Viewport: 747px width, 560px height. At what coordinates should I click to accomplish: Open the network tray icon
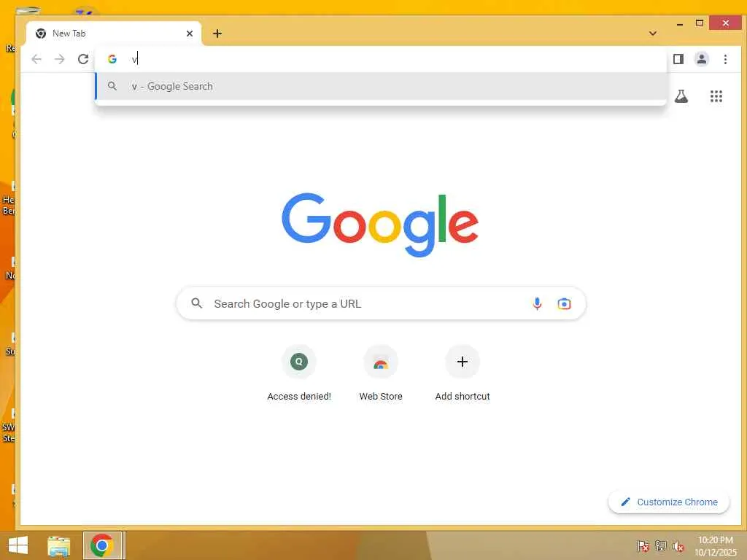pyautogui.click(x=661, y=545)
